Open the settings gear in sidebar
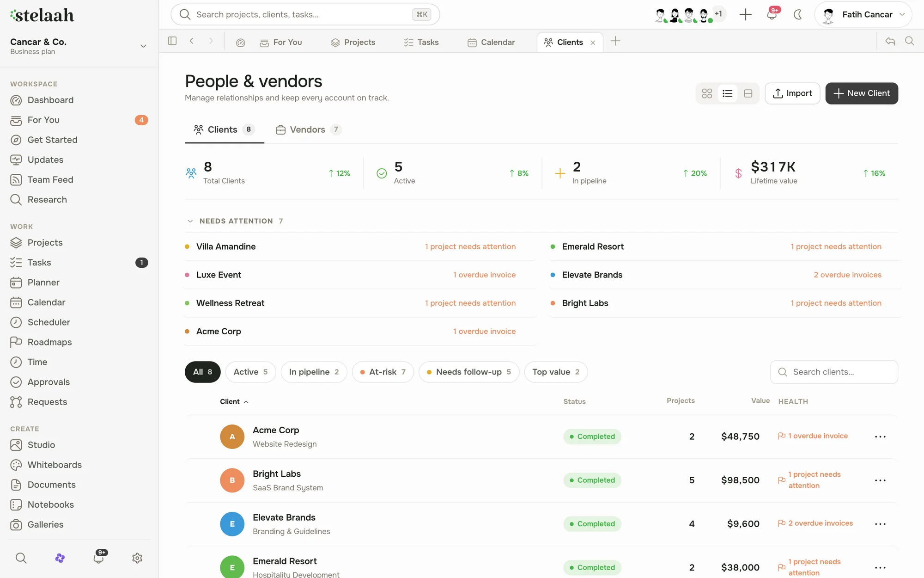 pyautogui.click(x=137, y=558)
